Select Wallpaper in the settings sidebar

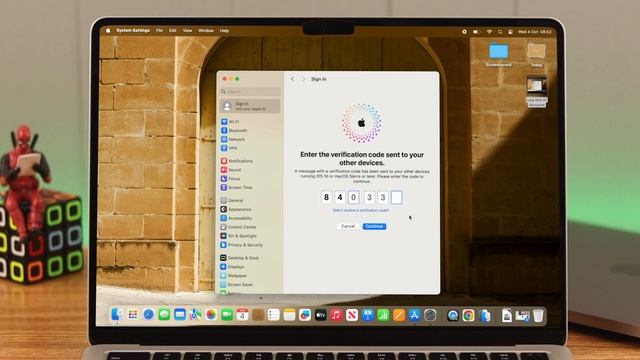pos(233,276)
